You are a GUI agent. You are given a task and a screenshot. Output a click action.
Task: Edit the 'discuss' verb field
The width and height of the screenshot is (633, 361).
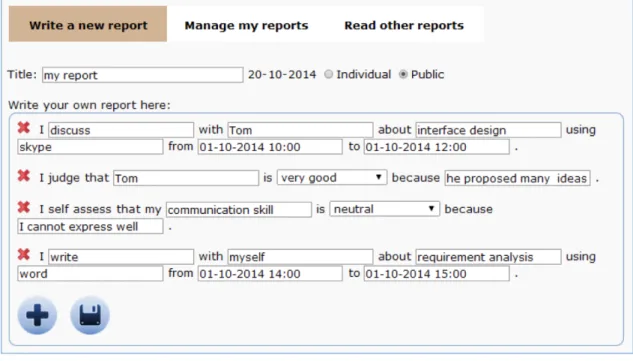[x=121, y=130]
